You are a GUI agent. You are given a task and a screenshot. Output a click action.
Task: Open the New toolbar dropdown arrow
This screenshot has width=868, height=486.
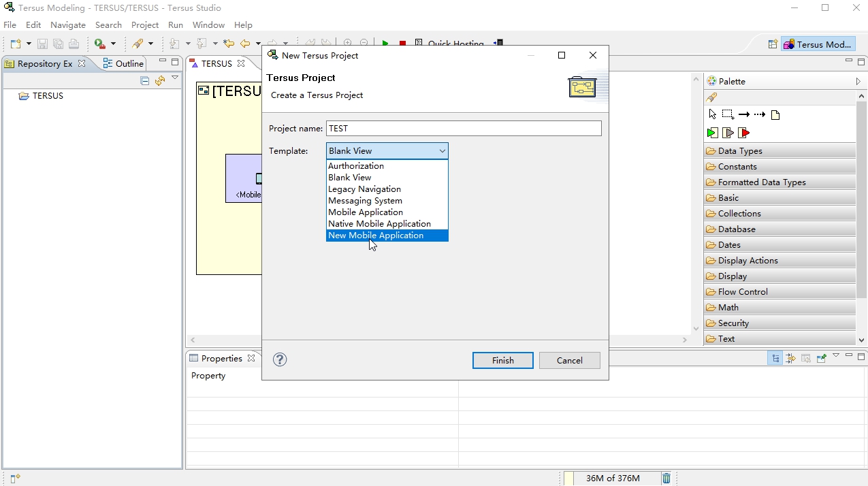click(29, 44)
